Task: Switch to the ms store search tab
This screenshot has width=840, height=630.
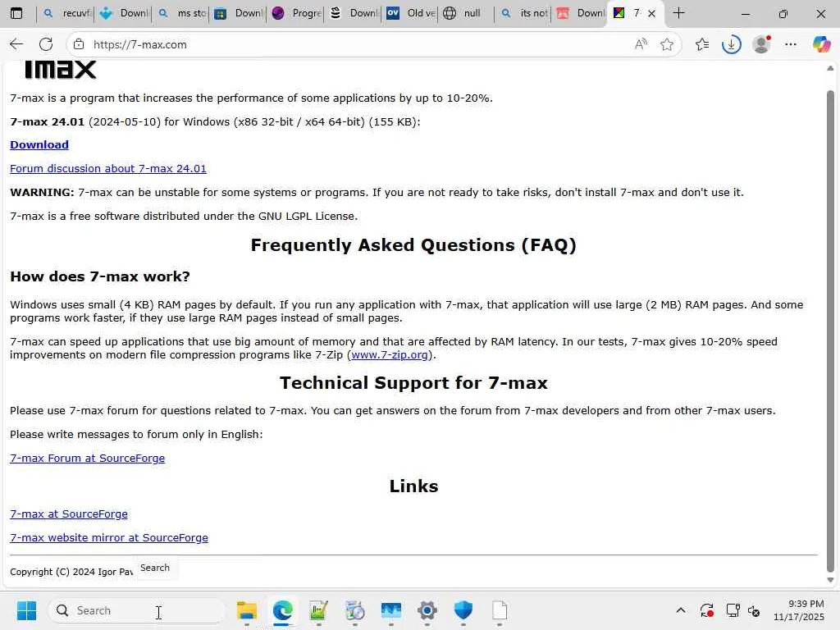Action: [x=182, y=13]
